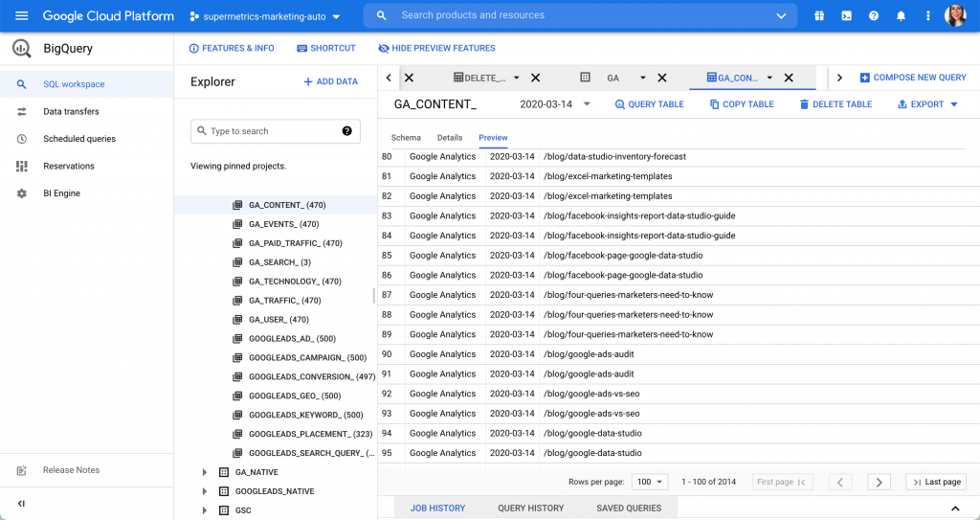Open the Export dropdown
This screenshot has height=520, width=980.
[927, 104]
